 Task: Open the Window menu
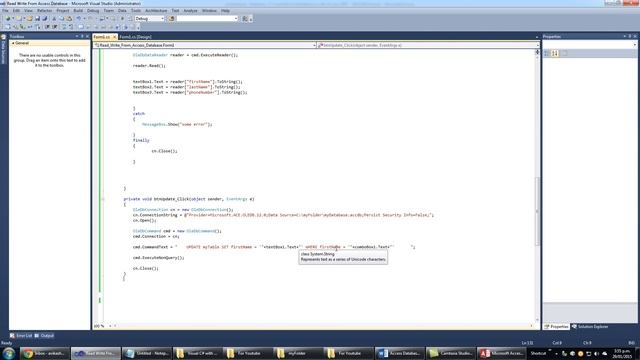[x=209, y=11]
